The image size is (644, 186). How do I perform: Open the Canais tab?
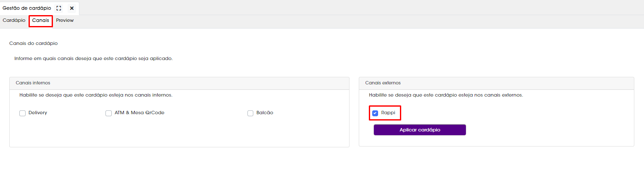tap(41, 21)
